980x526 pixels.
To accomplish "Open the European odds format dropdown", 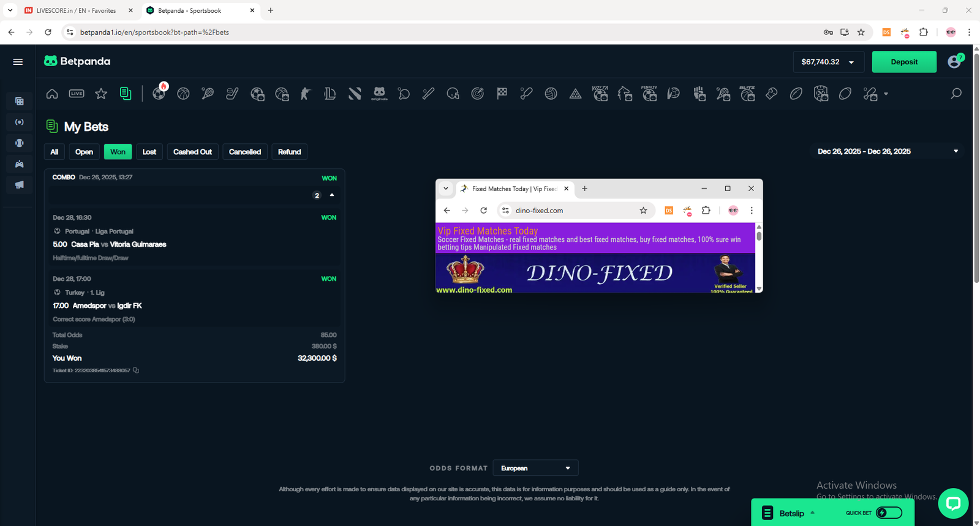I will (x=535, y=468).
